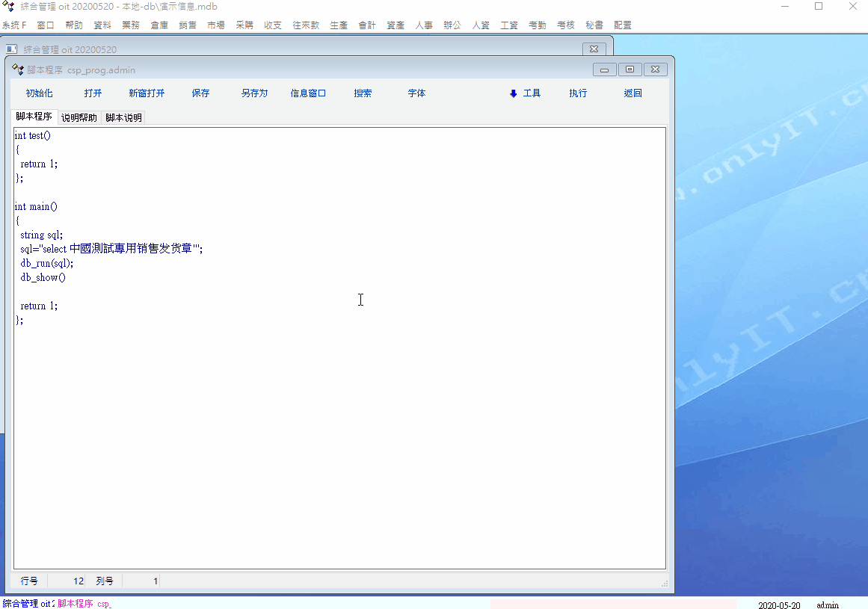The height and width of the screenshot is (609, 868).
Task: Open a script with 打开
Action: (93, 93)
